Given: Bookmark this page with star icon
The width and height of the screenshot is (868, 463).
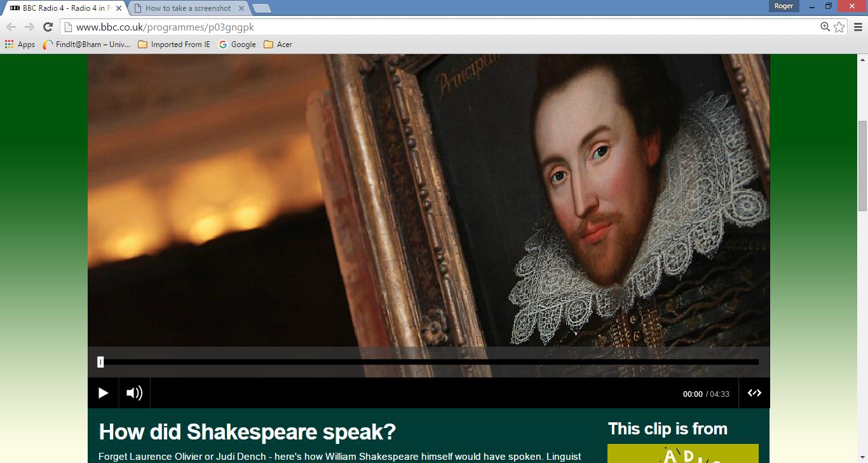Looking at the screenshot, I should [x=839, y=27].
